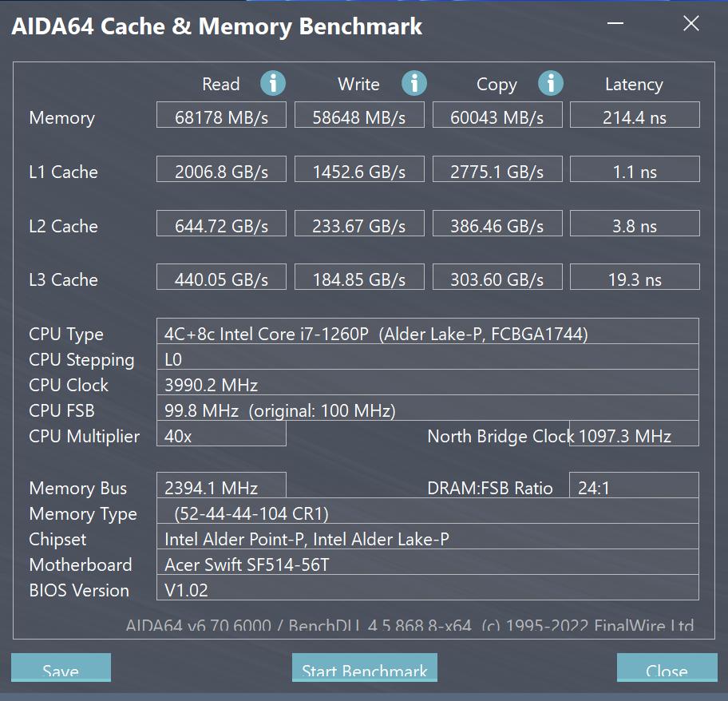Image resolution: width=728 pixels, height=701 pixels.
Task: Select the Memory Copy 60043 MB/s cell
Action: coord(497,117)
